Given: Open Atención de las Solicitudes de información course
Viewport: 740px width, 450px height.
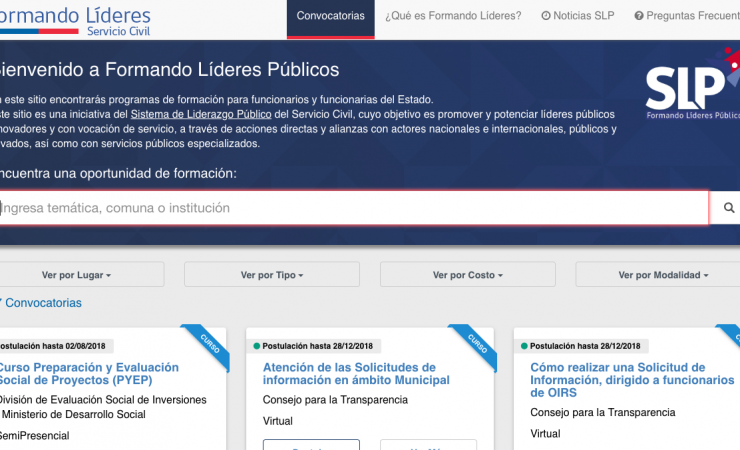Looking at the screenshot, I should [x=356, y=374].
